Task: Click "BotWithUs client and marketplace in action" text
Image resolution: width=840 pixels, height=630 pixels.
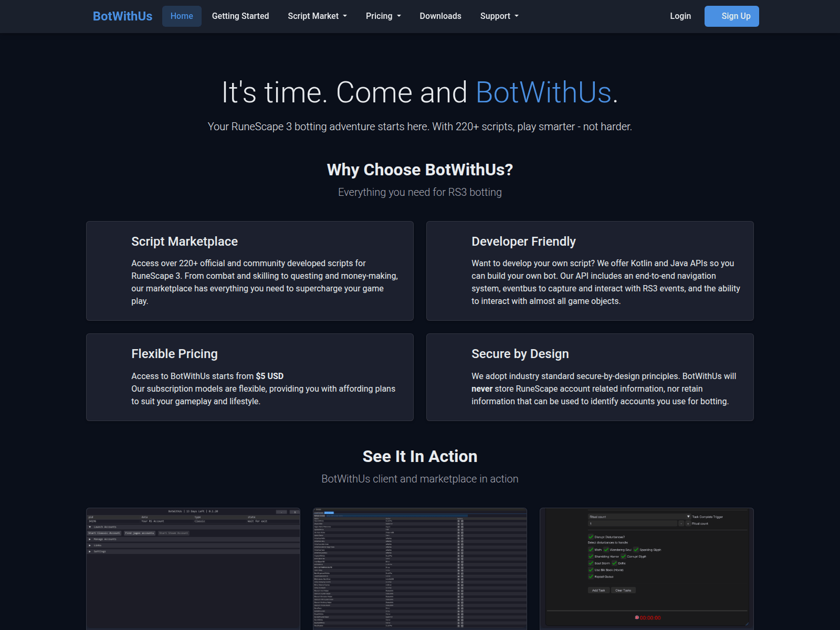Action: (420, 479)
